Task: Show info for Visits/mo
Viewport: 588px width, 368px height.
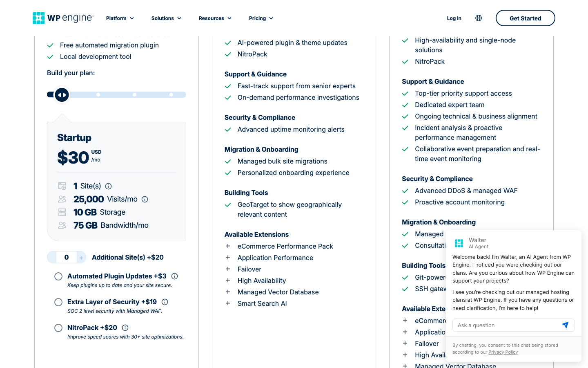Action: click(145, 200)
